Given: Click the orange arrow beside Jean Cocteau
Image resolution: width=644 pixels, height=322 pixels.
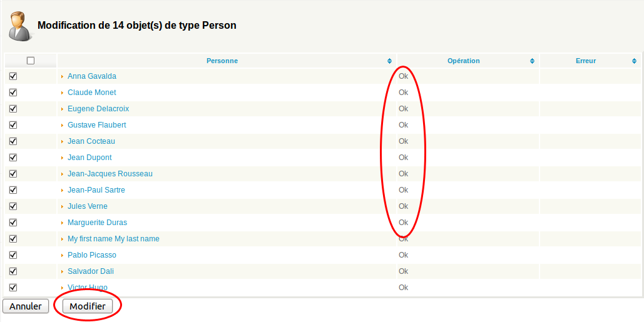Looking at the screenshot, I should (63, 141).
